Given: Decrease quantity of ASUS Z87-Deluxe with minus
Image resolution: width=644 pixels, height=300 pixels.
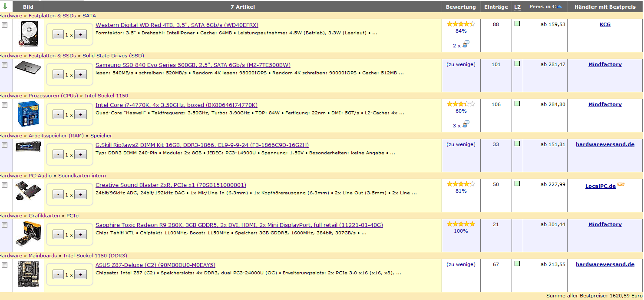Looking at the screenshot, I should point(58,275).
